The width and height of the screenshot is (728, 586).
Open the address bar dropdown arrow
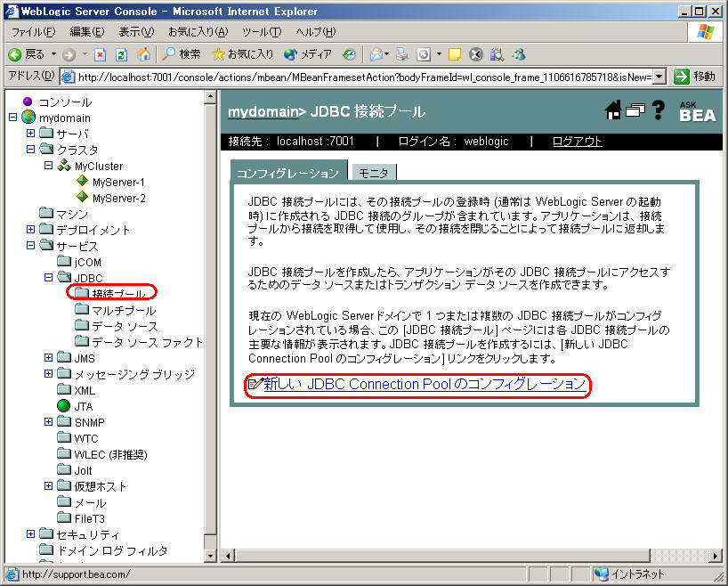pos(659,77)
